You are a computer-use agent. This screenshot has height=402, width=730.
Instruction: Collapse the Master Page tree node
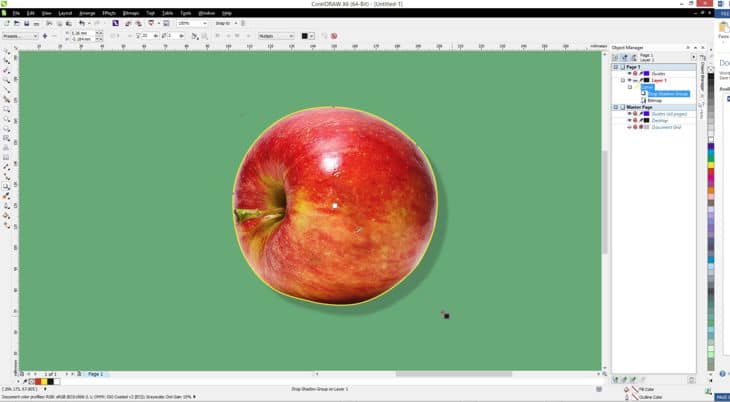[615, 107]
